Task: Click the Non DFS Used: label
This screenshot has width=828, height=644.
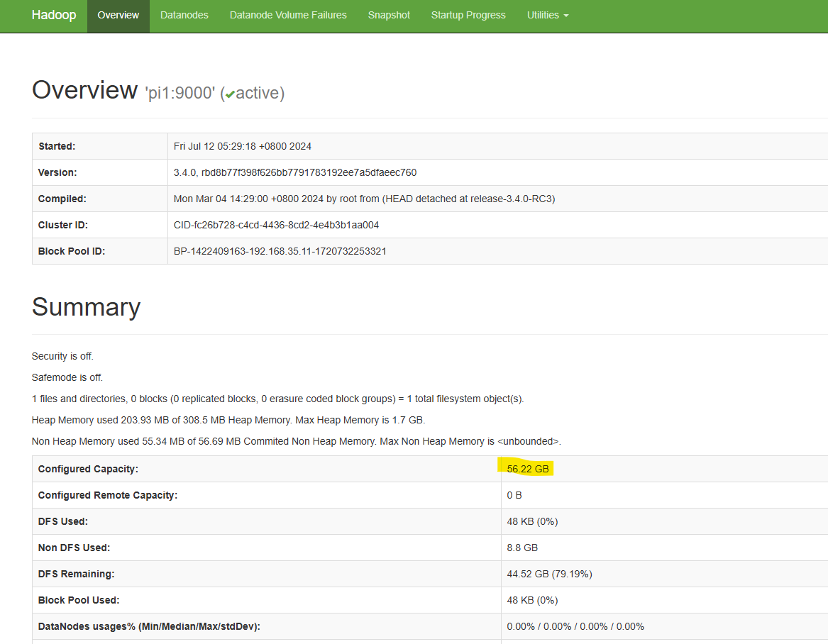Action: point(74,548)
